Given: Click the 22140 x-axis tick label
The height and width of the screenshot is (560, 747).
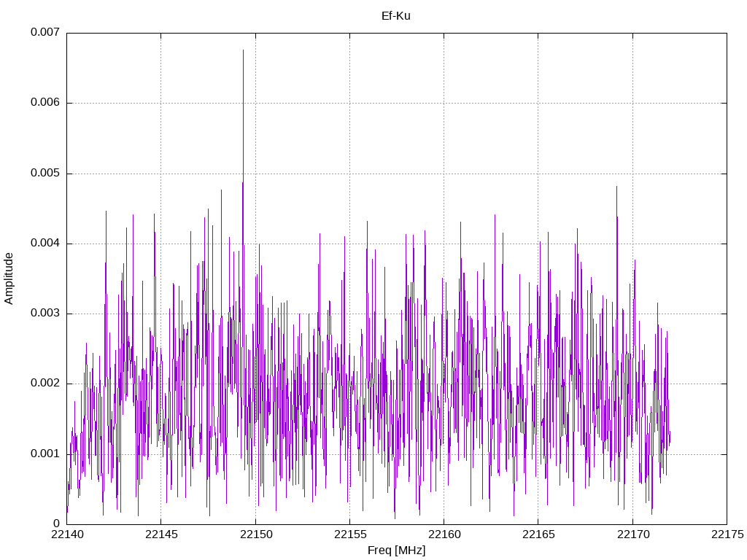Looking at the screenshot, I should click(x=67, y=534).
